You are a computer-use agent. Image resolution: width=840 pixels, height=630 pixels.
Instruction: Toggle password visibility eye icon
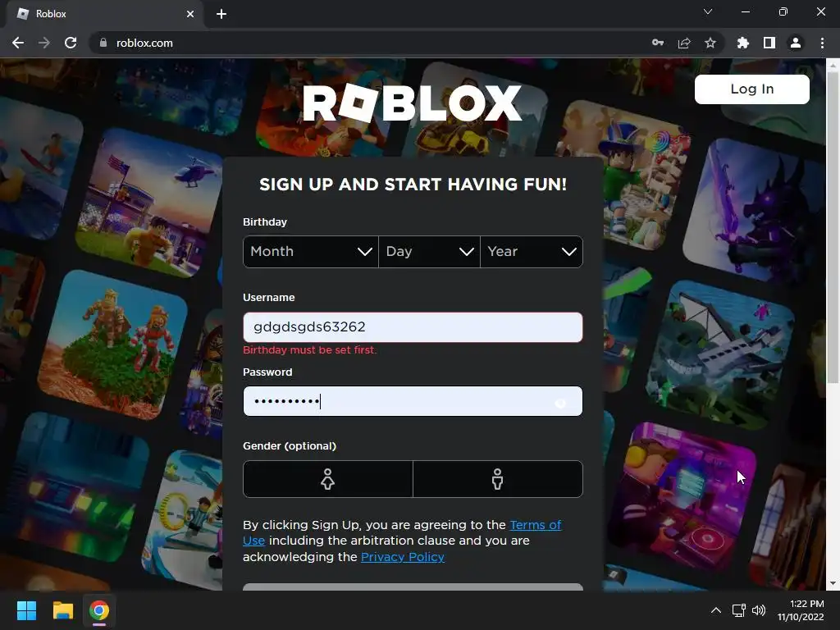click(x=560, y=403)
